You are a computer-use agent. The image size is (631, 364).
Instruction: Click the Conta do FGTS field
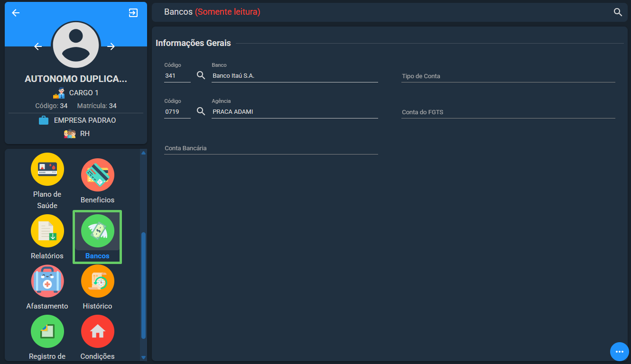(x=508, y=112)
